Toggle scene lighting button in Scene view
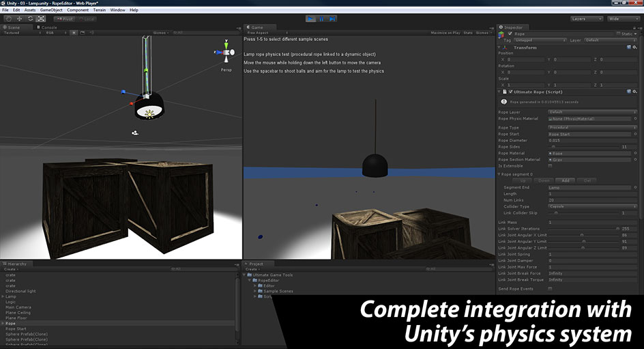644x349 pixels. pos(74,33)
